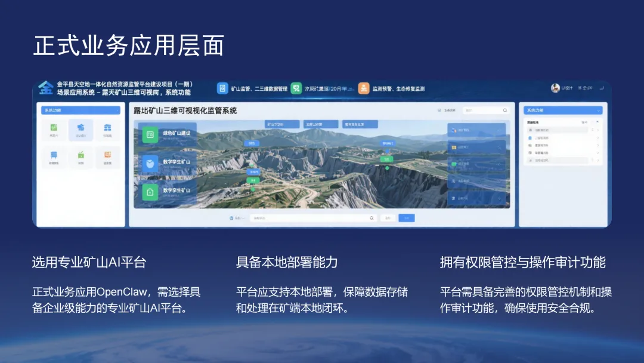Click the 具备本地部署能力 heading
This screenshot has height=363, width=644.
pyautogui.click(x=287, y=262)
